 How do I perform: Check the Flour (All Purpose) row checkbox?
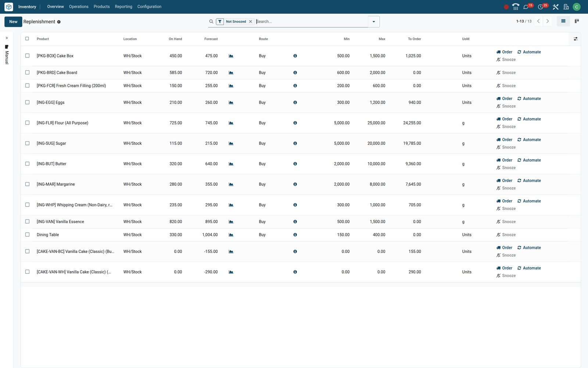(27, 123)
